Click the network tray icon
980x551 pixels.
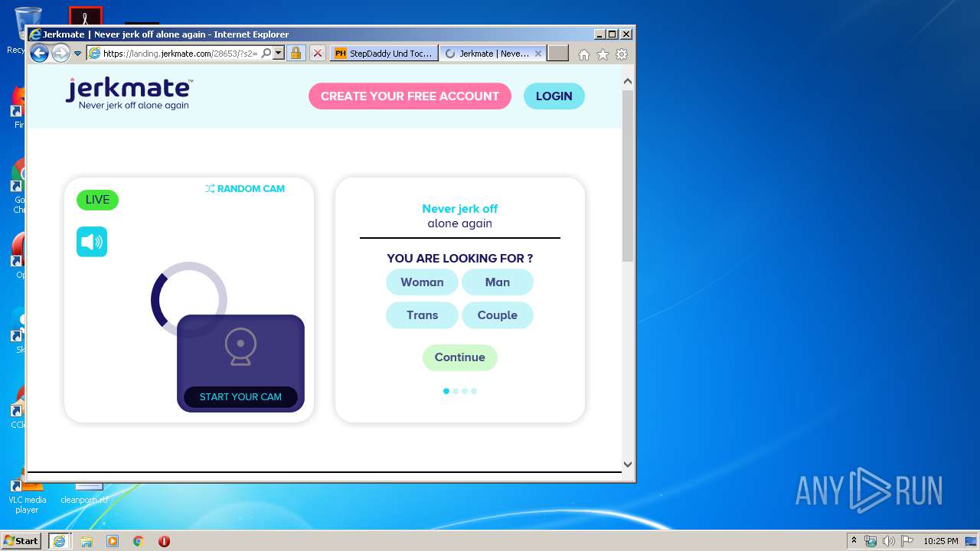(x=871, y=541)
